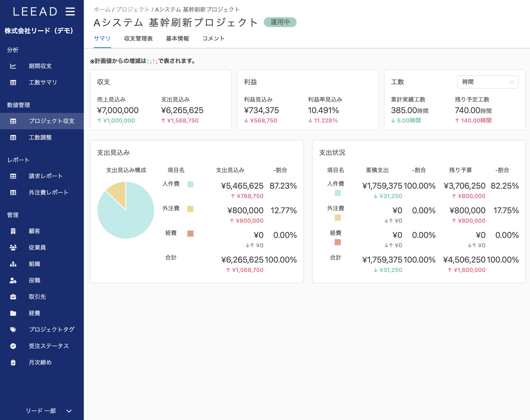
Task: Click the 顧客 building icon in sidebar
Action: 13,231
